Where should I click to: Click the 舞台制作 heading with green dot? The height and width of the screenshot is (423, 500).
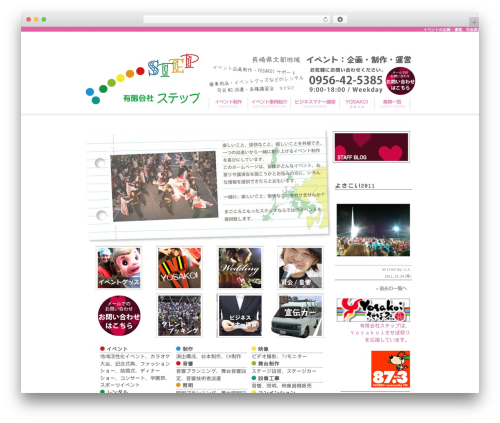pos(265,363)
